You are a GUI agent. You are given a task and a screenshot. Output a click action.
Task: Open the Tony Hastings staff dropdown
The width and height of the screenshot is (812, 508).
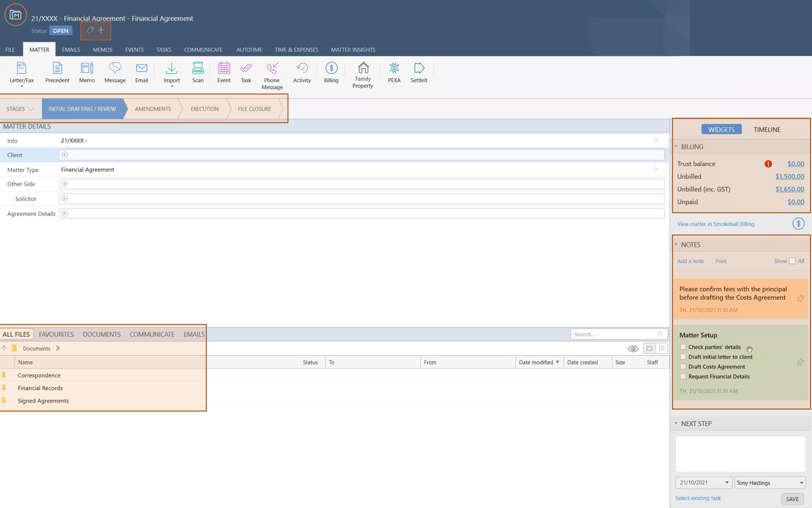click(770, 482)
